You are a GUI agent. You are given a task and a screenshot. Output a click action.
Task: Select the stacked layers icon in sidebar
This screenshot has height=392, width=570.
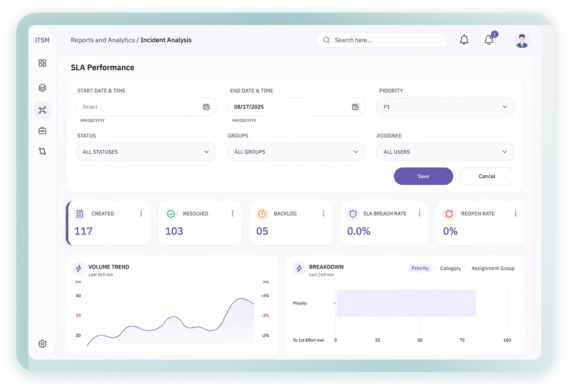42,88
